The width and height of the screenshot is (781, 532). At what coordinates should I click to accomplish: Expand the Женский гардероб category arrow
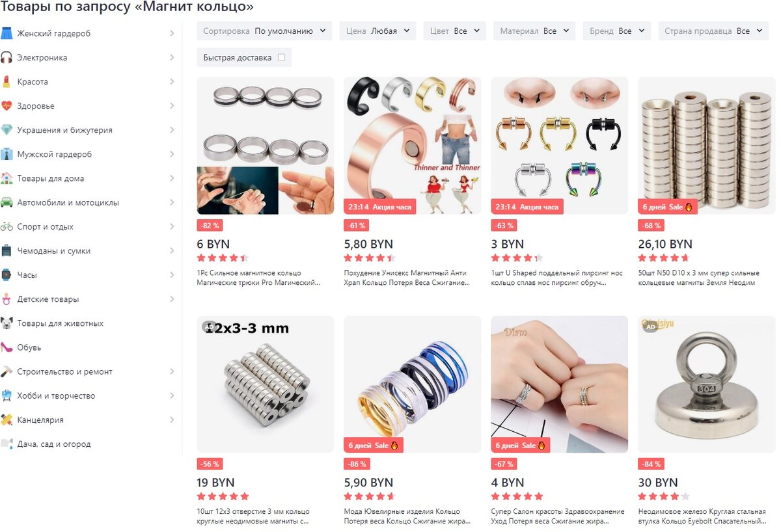point(172,33)
